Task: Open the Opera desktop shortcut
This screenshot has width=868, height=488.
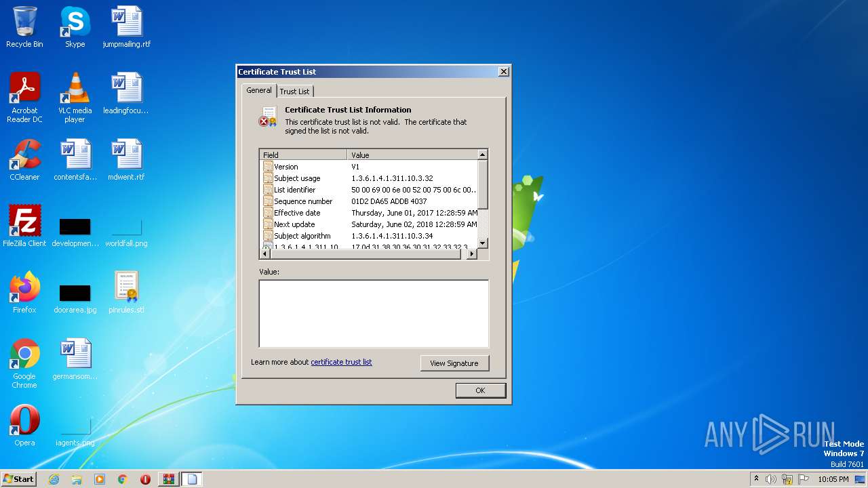Action: (x=24, y=426)
